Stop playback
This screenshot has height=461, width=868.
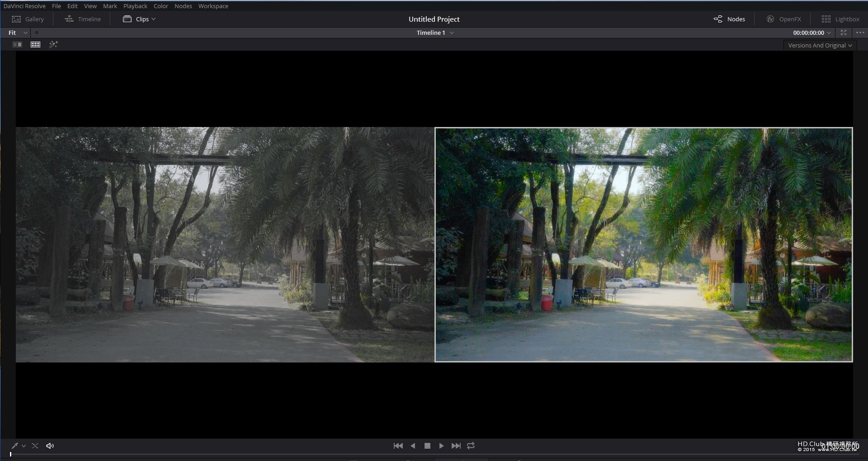427,446
